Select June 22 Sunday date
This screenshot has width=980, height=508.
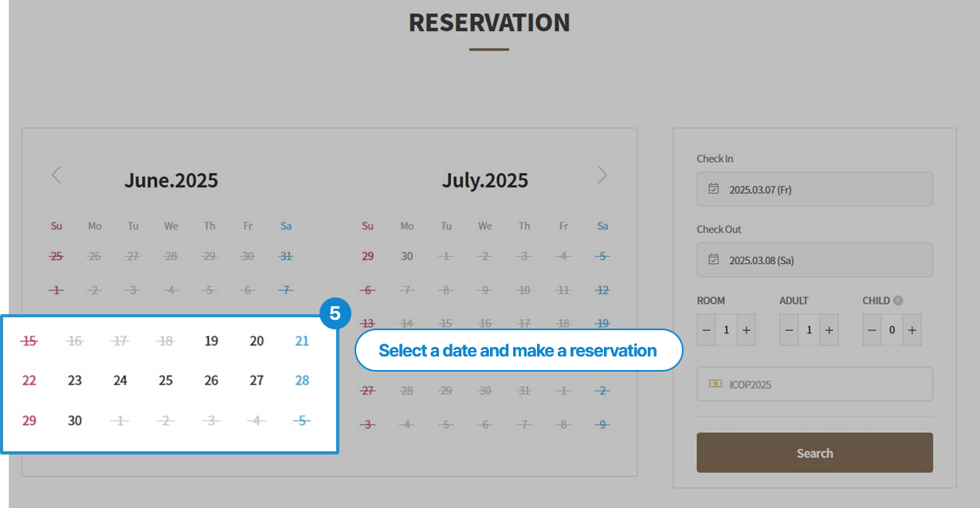29,380
